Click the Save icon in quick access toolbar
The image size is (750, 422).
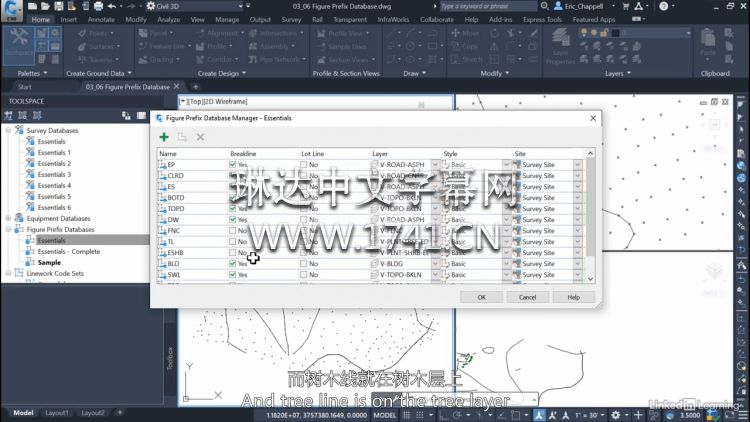click(x=58, y=6)
